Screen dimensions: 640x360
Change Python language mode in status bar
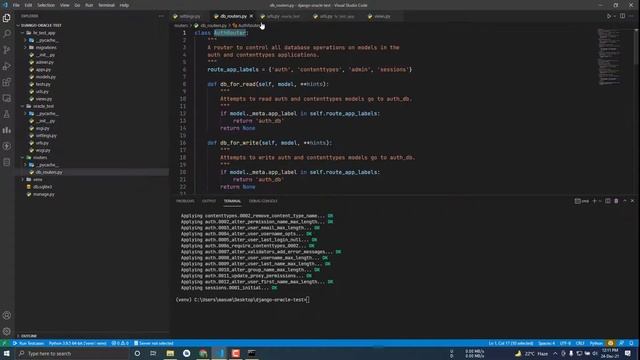tap(596, 343)
